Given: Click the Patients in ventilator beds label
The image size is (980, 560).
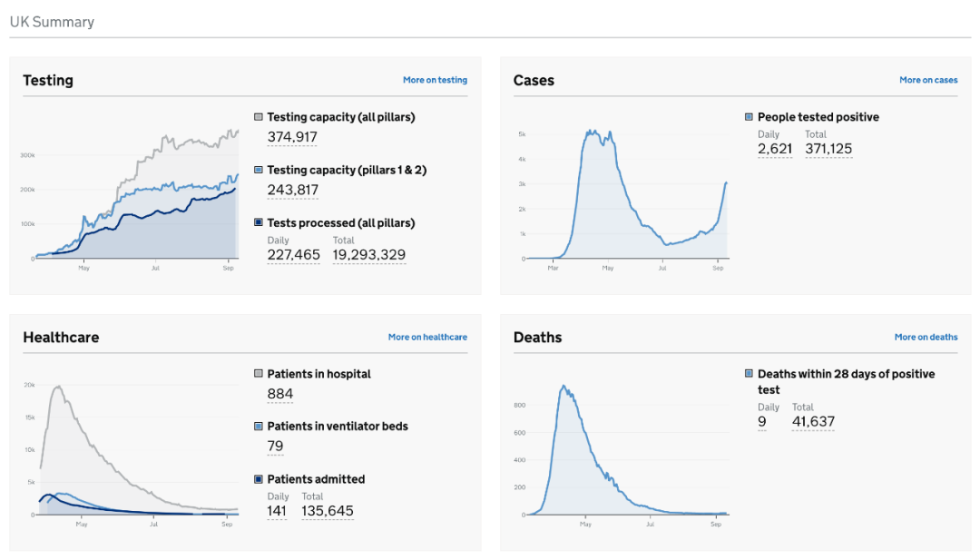Looking at the screenshot, I should coord(338,427).
